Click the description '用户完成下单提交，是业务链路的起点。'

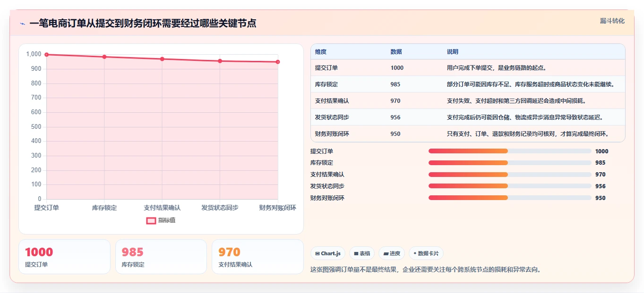coord(497,68)
